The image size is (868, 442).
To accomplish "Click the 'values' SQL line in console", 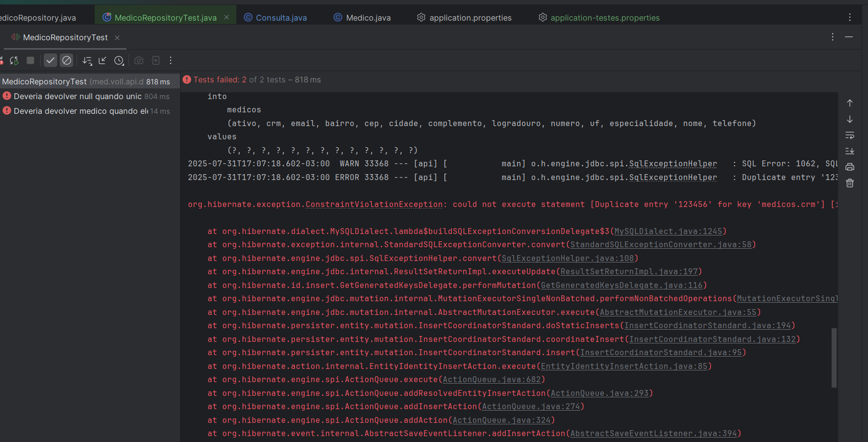I will pos(222,137).
